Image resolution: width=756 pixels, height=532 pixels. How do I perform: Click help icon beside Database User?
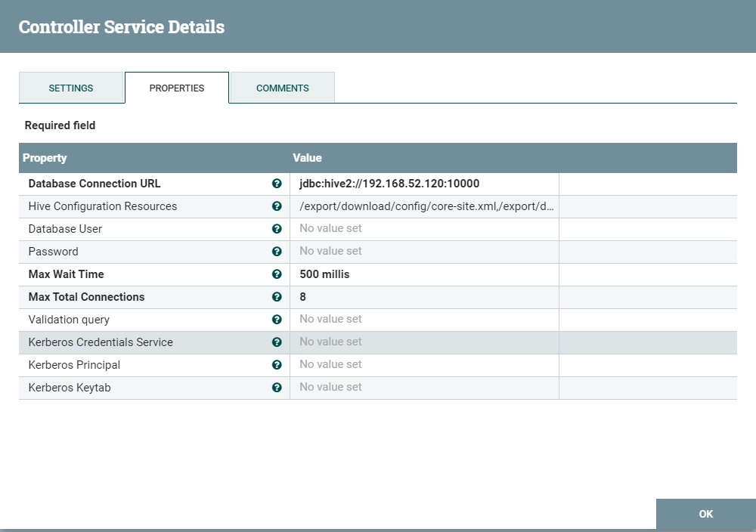(277, 229)
